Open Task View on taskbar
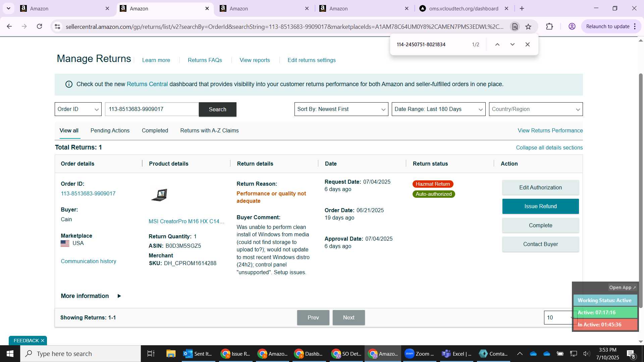Image resolution: width=644 pixels, height=362 pixels. [151, 354]
